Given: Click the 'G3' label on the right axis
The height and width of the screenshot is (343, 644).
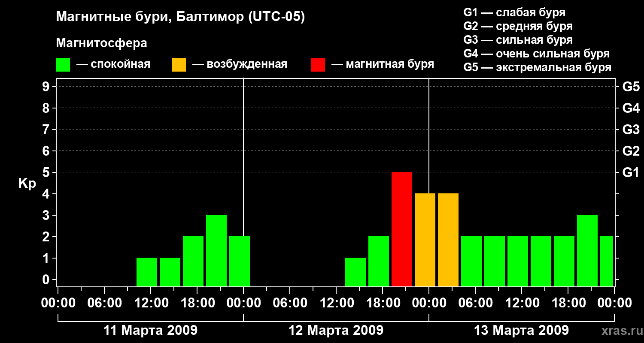Looking at the screenshot, I should (631, 129).
